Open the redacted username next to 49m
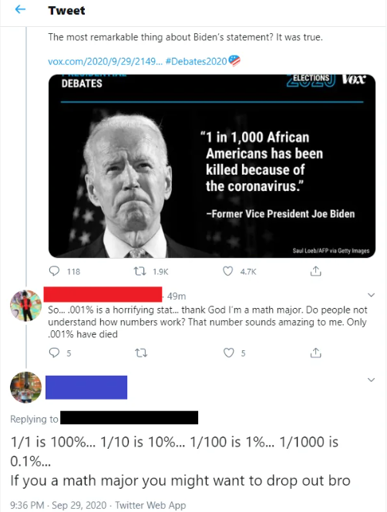The height and width of the screenshot is (512, 387). [x=103, y=294]
